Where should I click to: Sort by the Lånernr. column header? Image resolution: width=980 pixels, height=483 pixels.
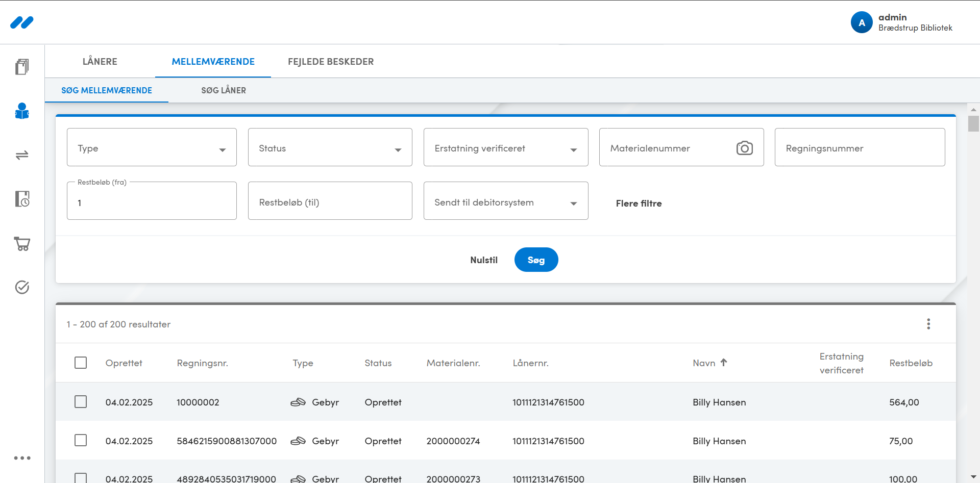tap(530, 363)
